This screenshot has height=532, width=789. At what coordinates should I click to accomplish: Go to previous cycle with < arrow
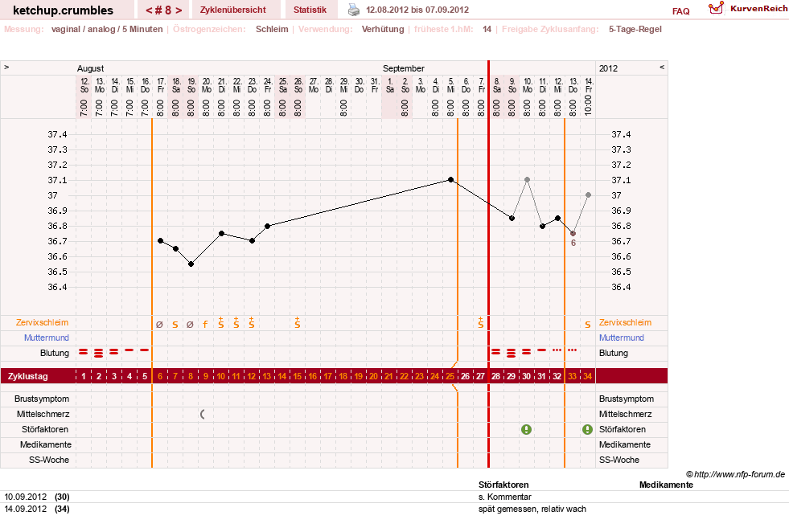[x=149, y=10]
